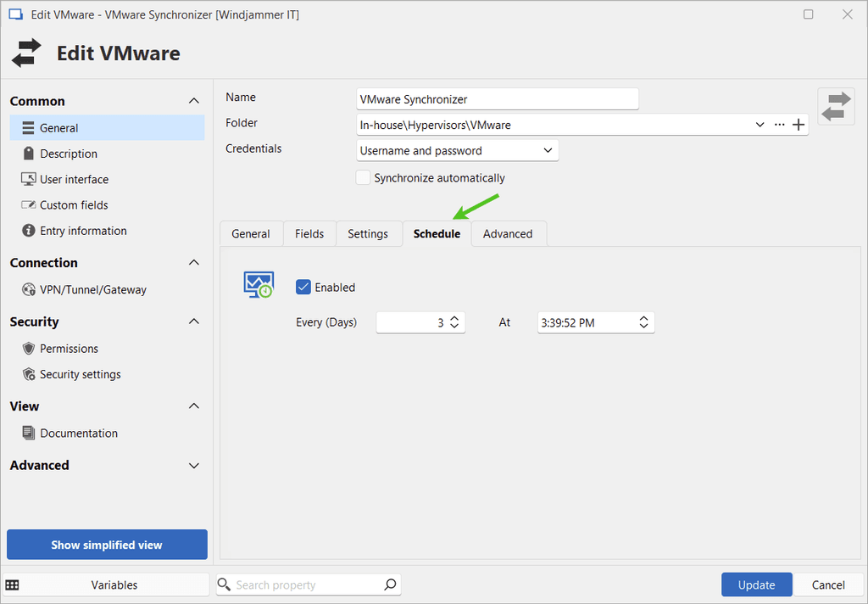Click Show simplified view button

[x=107, y=545]
